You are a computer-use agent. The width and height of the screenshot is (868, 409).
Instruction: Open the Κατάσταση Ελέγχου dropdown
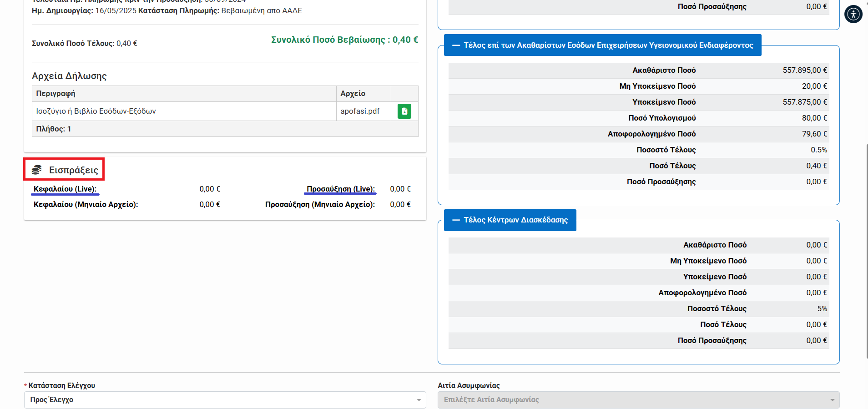tap(225, 400)
